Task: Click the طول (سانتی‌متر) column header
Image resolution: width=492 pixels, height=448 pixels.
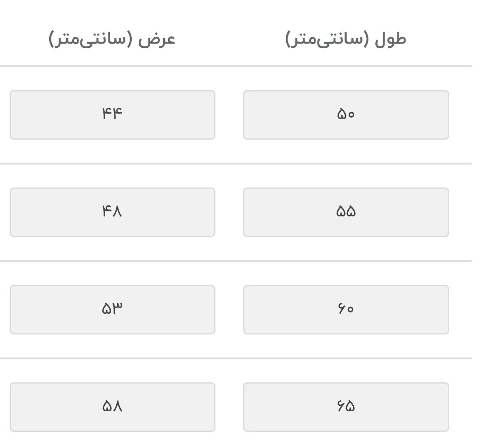Action: point(345,39)
